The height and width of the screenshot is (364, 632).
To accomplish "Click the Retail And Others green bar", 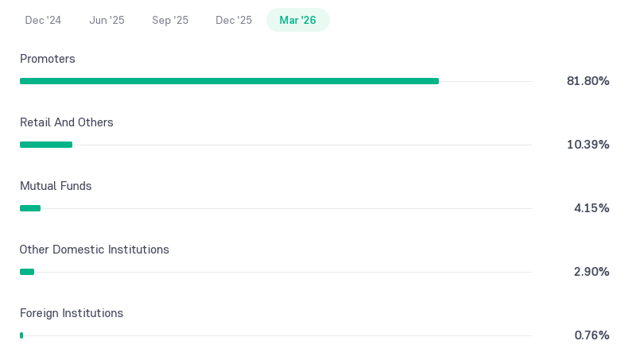I will point(46,145).
